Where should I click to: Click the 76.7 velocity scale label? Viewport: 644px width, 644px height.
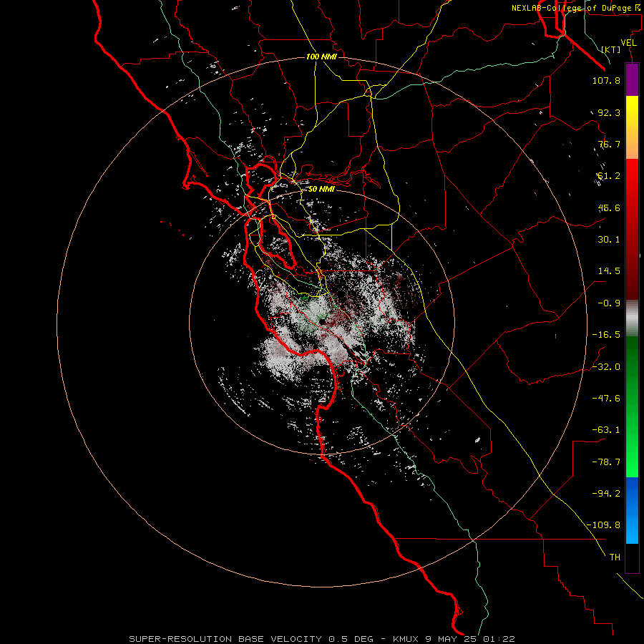click(x=609, y=144)
